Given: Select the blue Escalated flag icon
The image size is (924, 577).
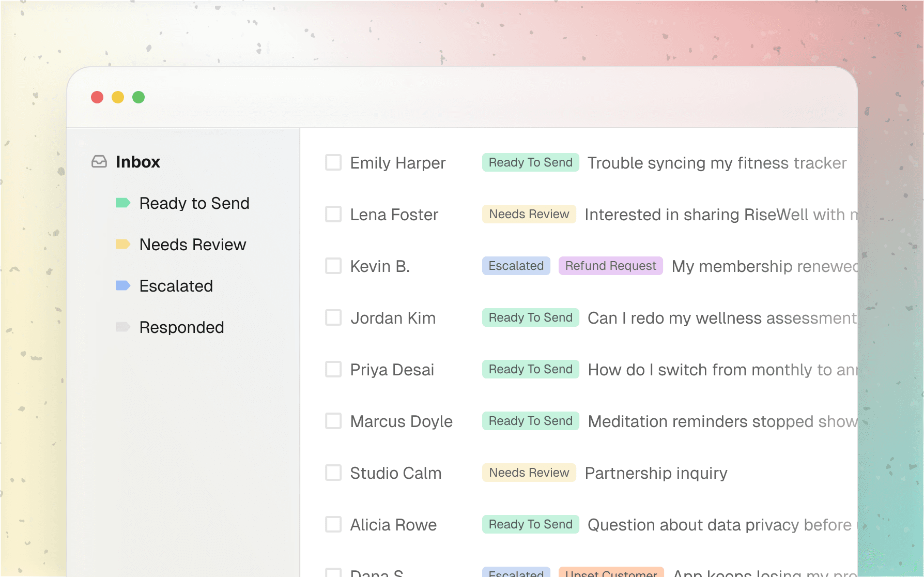Looking at the screenshot, I should coord(123,285).
